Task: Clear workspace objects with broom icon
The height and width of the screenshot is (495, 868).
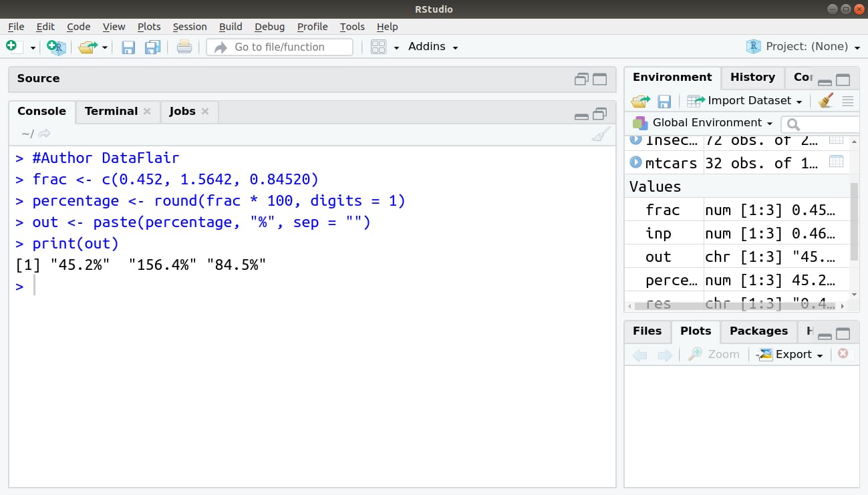Action: (826, 101)
